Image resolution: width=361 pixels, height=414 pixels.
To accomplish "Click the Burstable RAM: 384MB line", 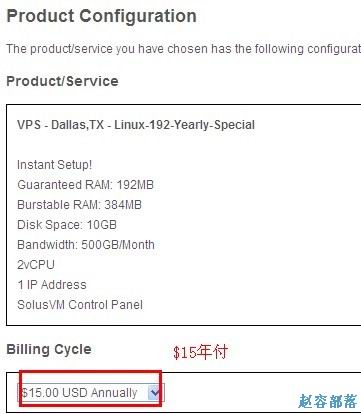I will click(x=79, y=205).
